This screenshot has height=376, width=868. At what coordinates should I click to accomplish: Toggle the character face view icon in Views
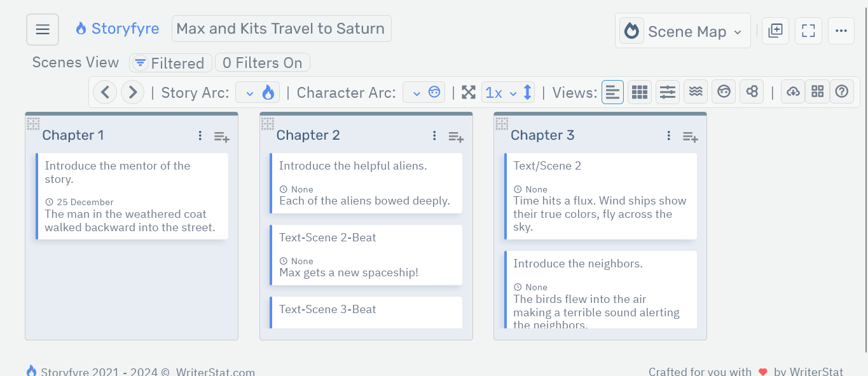724,92
